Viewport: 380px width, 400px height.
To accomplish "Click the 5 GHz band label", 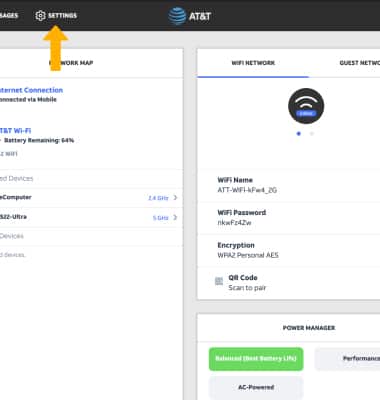I will pos(160,218).
